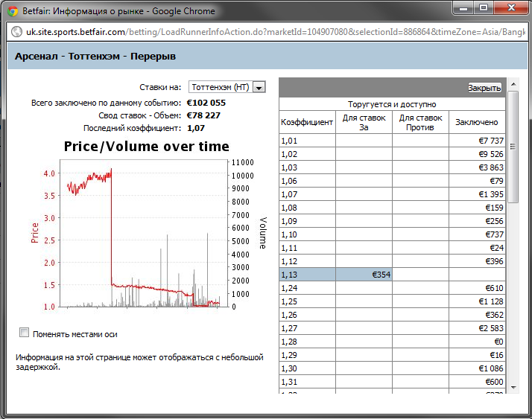Open the Тоттенхэм (HT) selection dropdown
This screenshot has height=419, width=532.
(227, 87)
